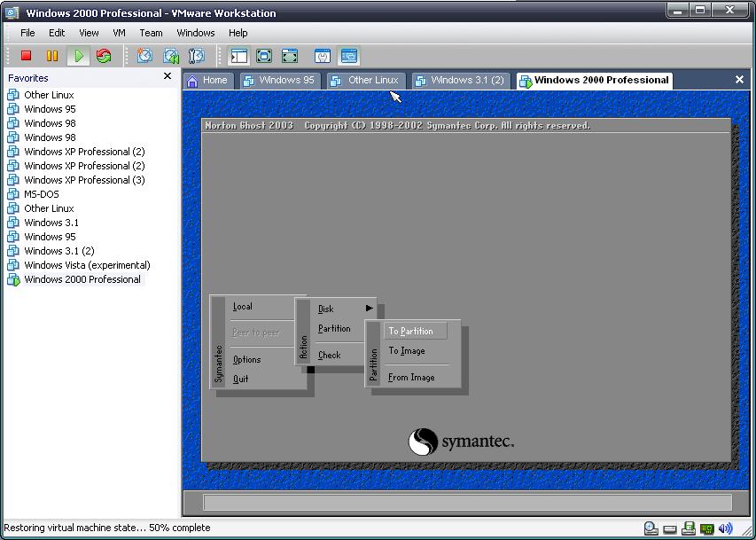Click the CD-ROM device icon in status bar
756x540 pixels.
(x=651, y=528)
